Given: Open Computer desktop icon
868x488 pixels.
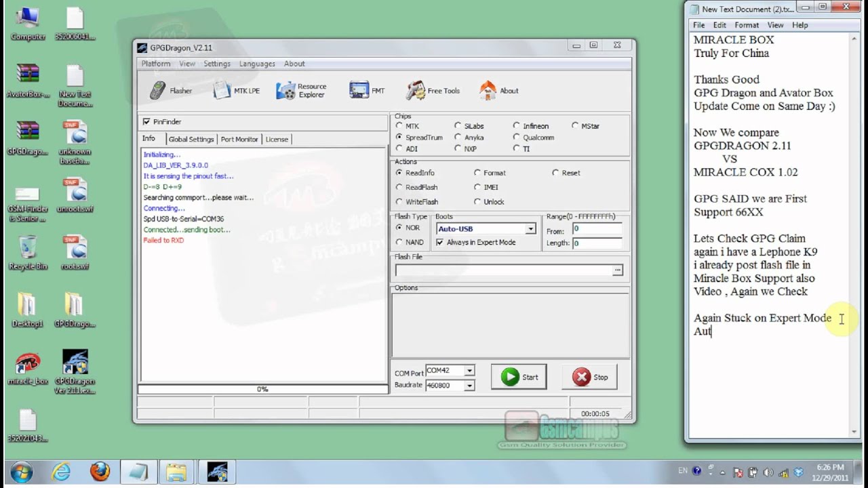Looking at the screenshot, I should coord(28,24).
